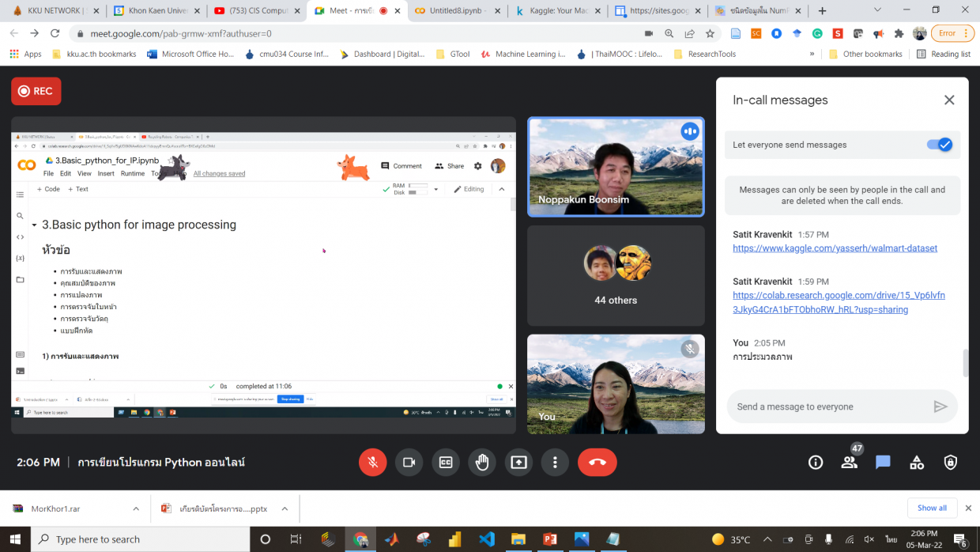The height and width of the screenshot is (552, 980).
Task: Click the present now screen icon
Action: (518, 463)
